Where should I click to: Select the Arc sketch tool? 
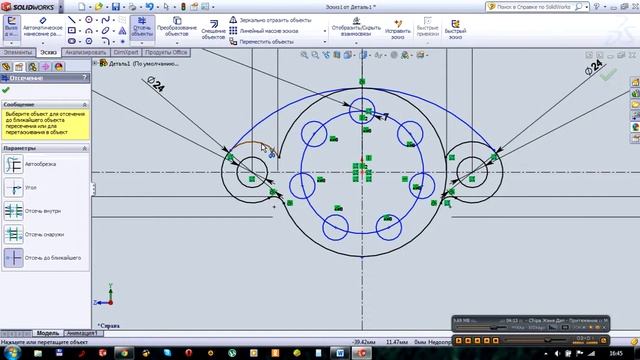pyautogui.click(x=89, y=30)
